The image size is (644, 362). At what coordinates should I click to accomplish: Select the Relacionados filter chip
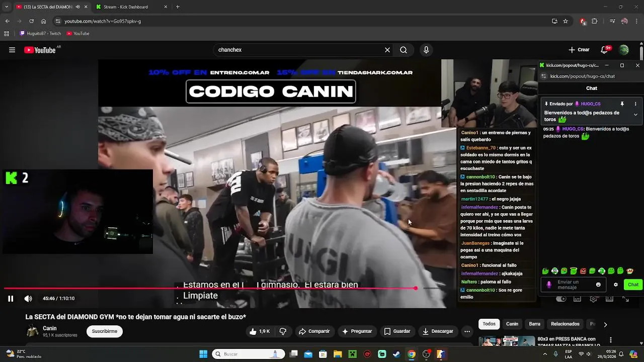(565, 324)
